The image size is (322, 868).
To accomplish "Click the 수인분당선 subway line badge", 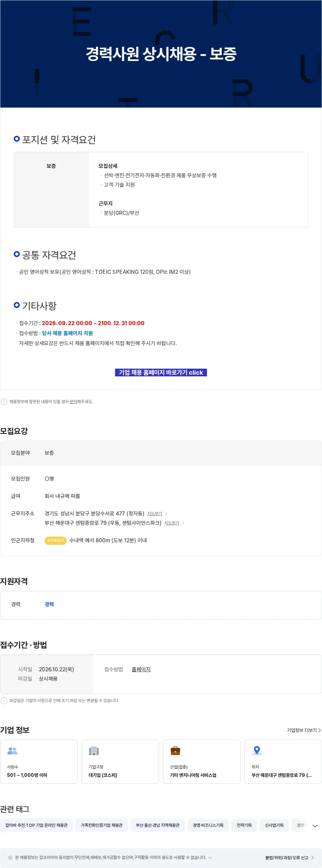I will 56,540.
